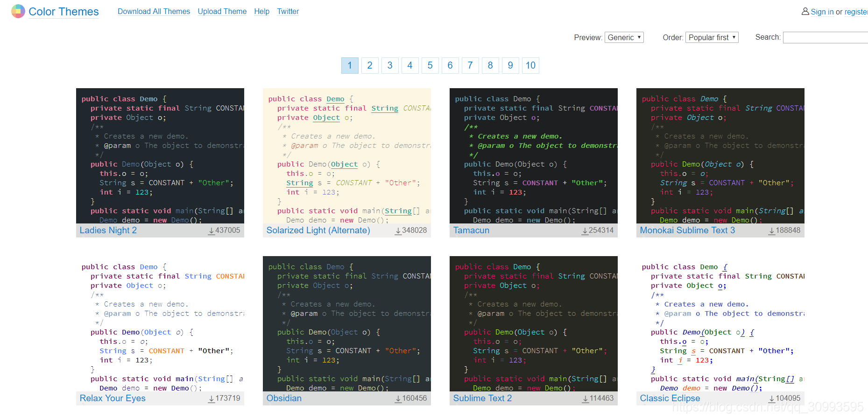Screen dimensions: 868x418
Task: Click the Solarized Light (Alternate) code preview thumbnail
Action: pos(347,156)
